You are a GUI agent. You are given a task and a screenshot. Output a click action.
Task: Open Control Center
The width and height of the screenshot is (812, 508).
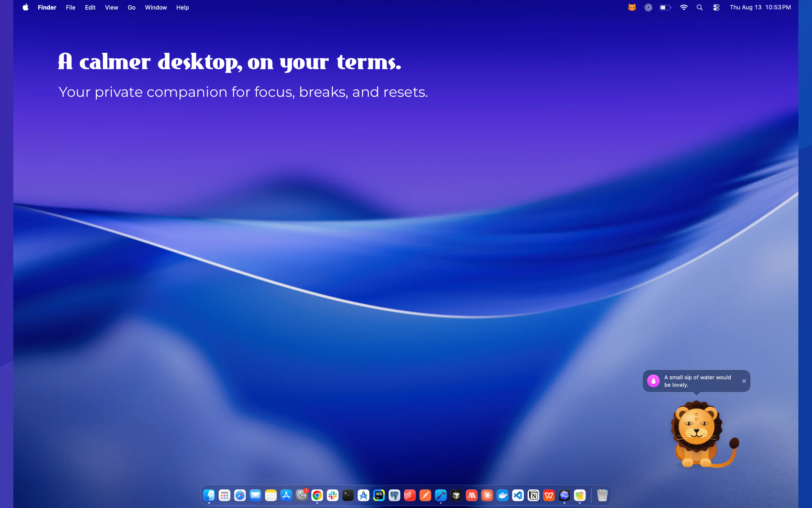[716, 7]
